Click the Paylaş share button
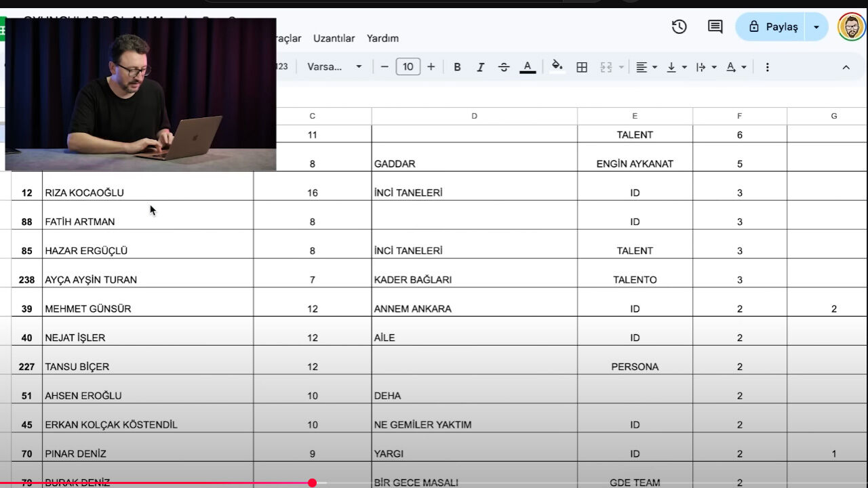The image size is (868, 488). click(773, 27)
